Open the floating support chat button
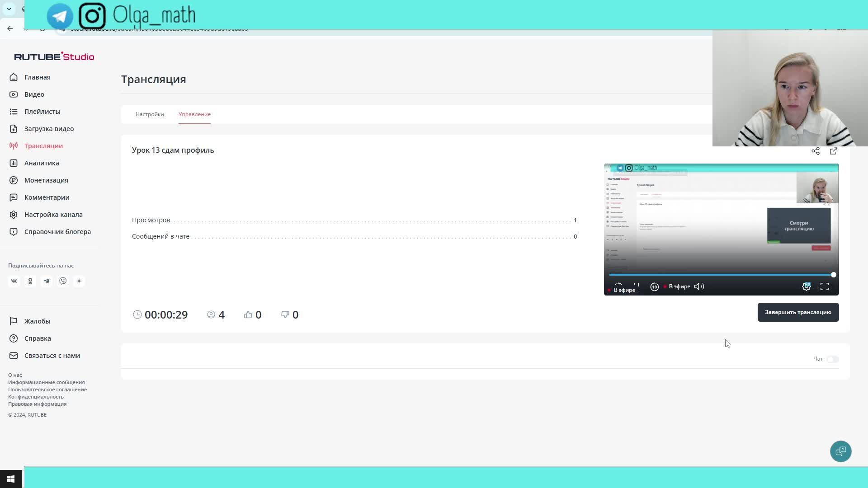Screen dimensions: 868x488 841,451
